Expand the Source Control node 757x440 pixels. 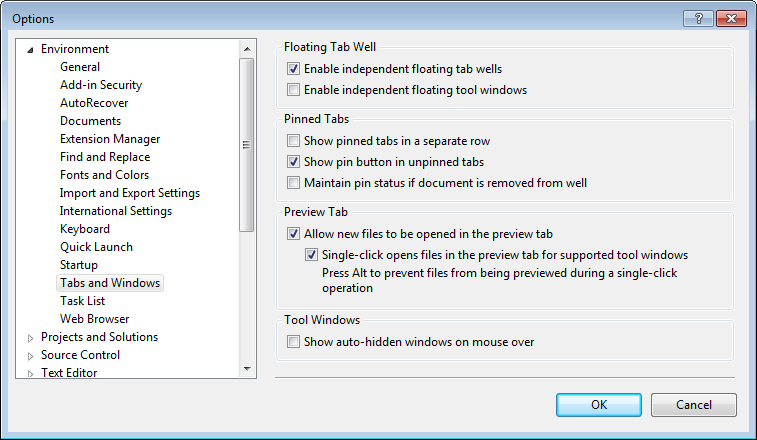[30, 356]
